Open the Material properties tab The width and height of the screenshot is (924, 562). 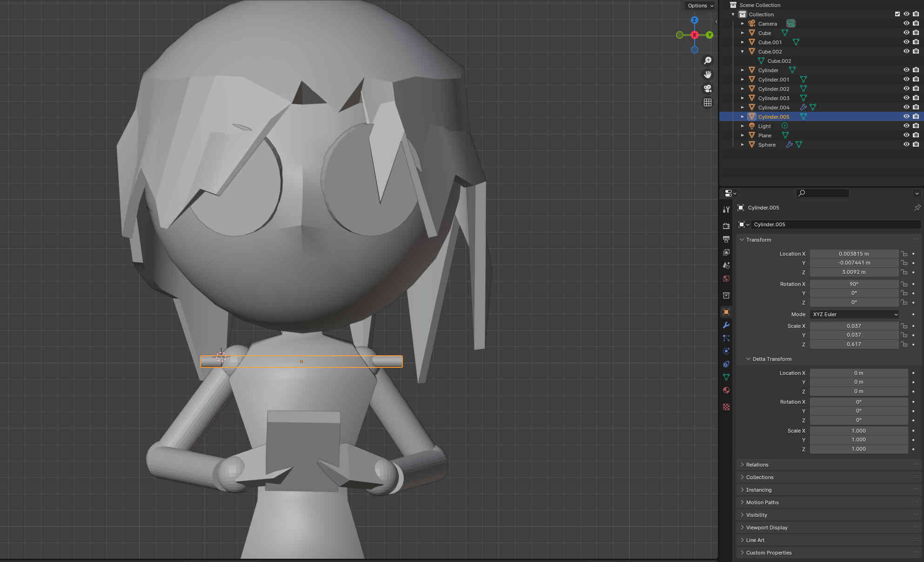(x=726, y=390)
